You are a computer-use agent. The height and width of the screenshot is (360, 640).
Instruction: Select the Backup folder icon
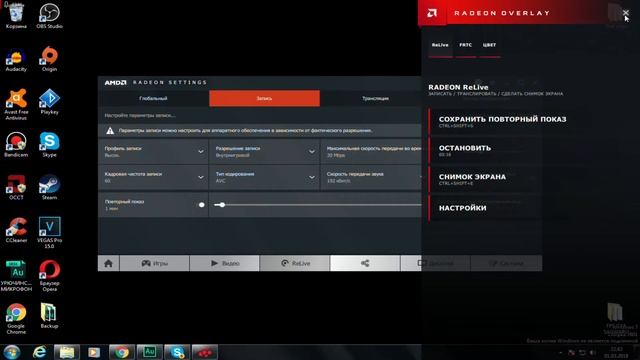pos(49,316)
